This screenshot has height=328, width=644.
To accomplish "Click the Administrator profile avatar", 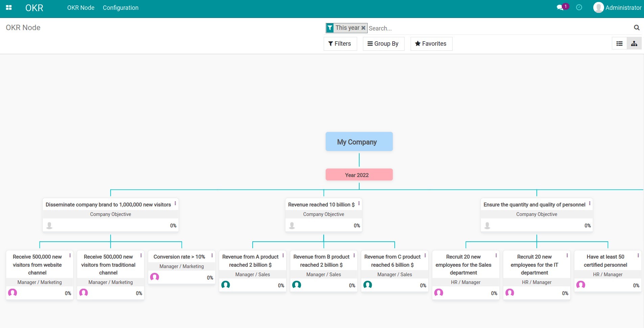I will pos(598,7).
